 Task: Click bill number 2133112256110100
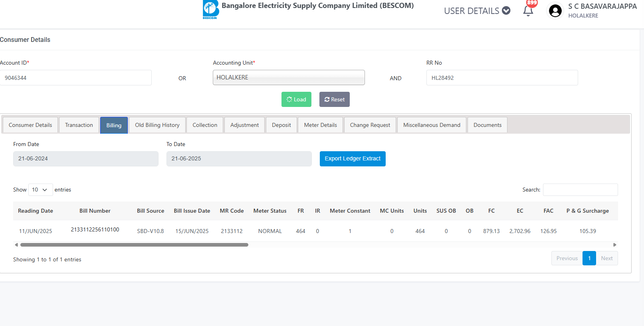[x=95, y=229]
